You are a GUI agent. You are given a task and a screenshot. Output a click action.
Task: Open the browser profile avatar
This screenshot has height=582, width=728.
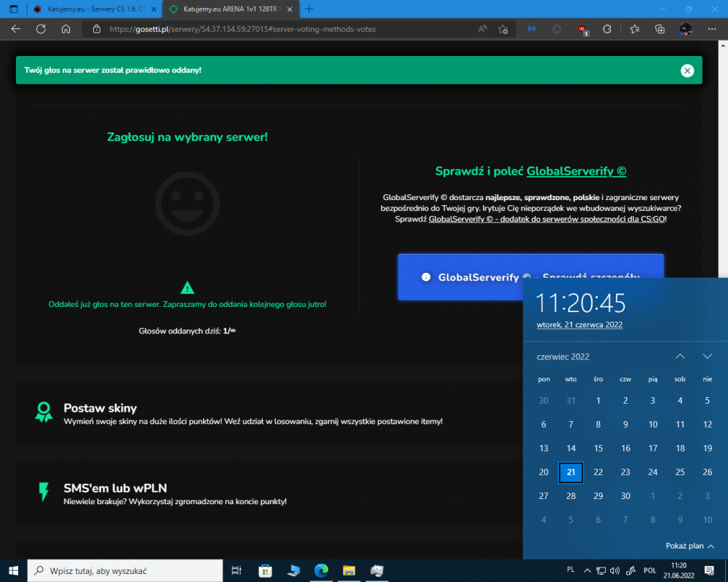point(686,29)
